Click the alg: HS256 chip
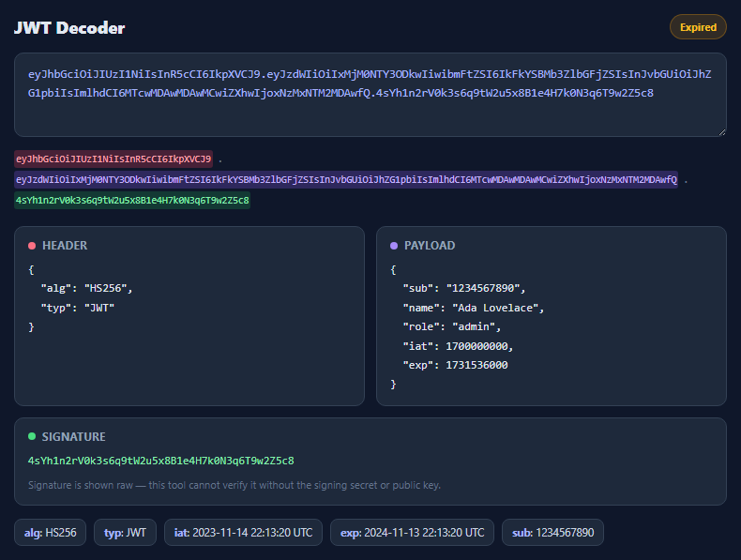 pyautogui.click(x=50, y=533)
